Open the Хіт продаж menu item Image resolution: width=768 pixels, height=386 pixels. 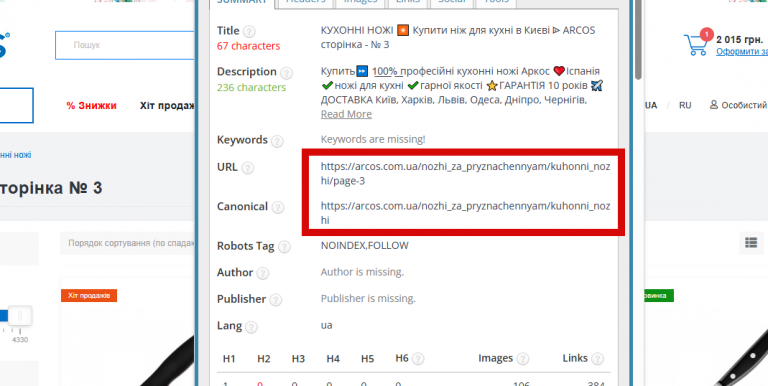pyautogui.click(x=167, y=105)
